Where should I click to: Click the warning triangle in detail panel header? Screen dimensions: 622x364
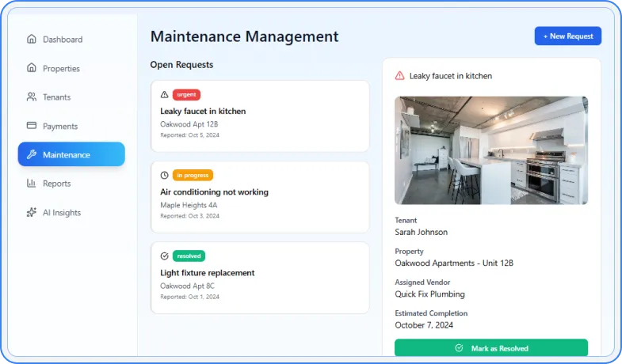tap(400, 76)
